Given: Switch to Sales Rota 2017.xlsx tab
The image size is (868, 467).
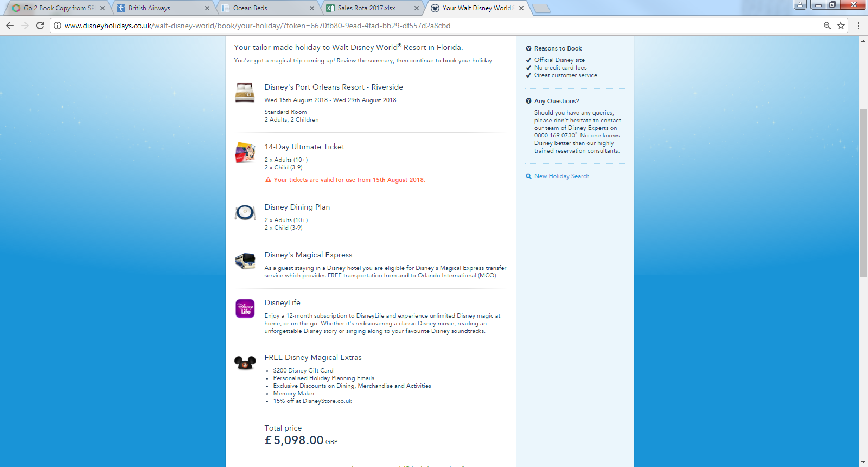Looking at the screenshot, I should [372, 8].
